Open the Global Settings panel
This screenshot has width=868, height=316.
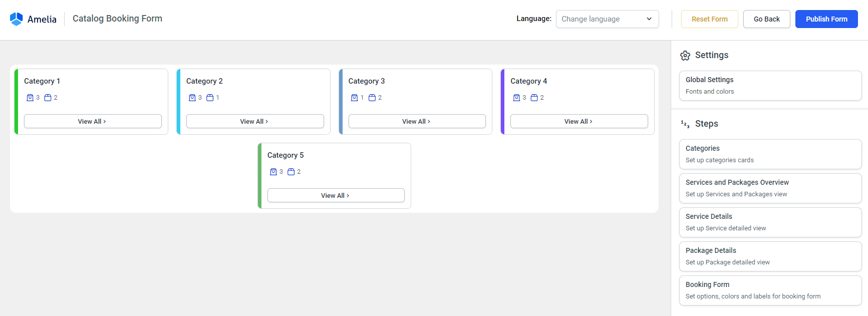[770, 86]
